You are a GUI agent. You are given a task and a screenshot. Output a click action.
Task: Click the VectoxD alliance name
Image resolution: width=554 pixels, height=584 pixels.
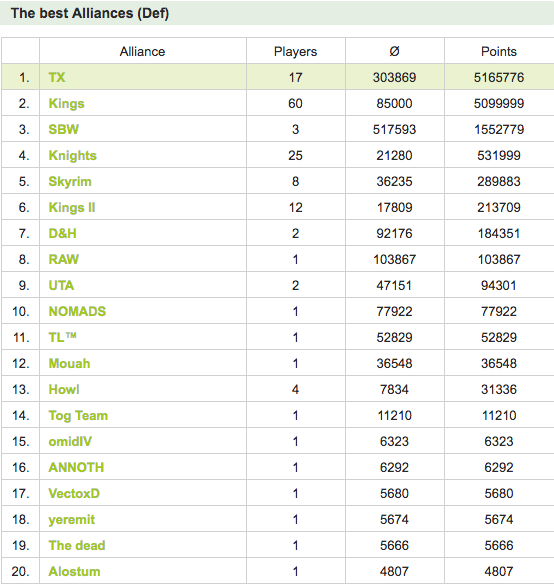coord(74,493)
